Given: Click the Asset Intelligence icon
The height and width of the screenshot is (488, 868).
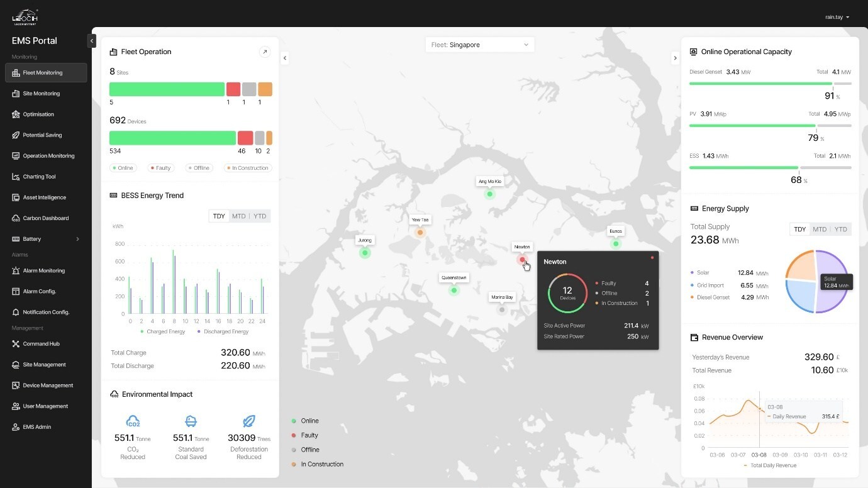Looking at the screenshot, I should coord(16,197).
